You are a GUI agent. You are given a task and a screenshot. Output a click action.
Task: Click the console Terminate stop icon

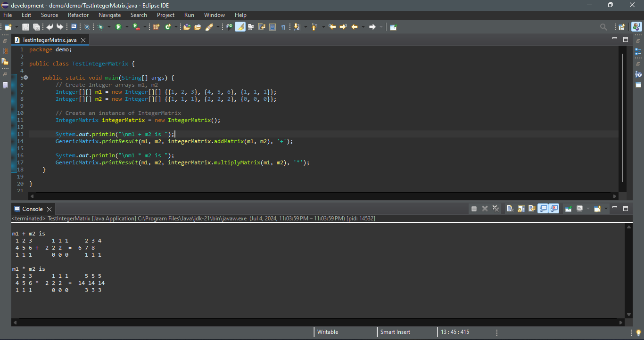pos(474,209)
